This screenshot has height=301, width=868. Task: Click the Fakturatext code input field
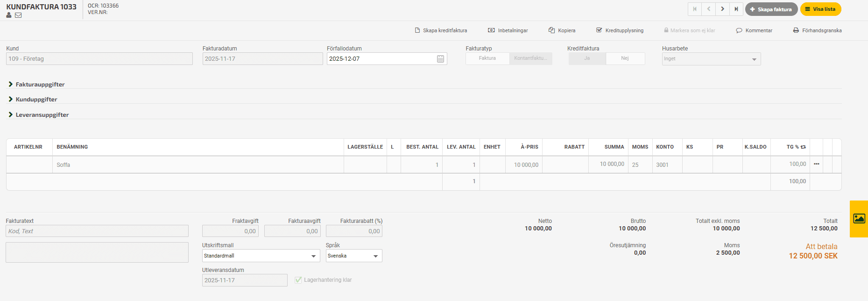[97, 231]
